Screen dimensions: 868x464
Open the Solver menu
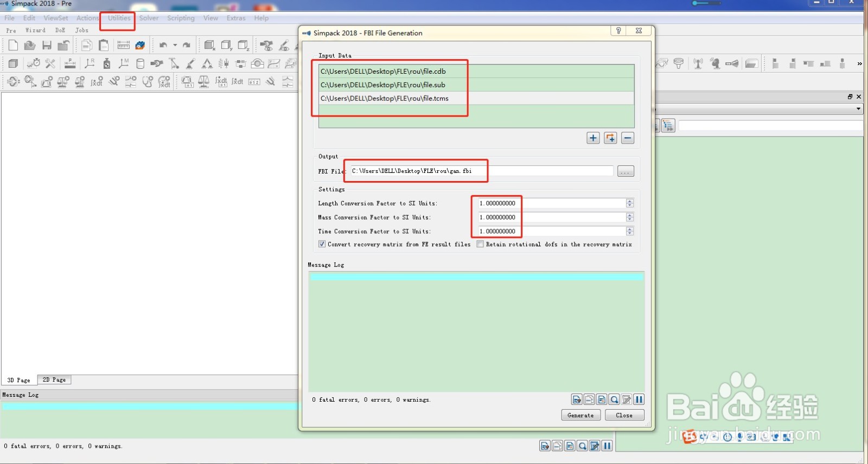149,18
